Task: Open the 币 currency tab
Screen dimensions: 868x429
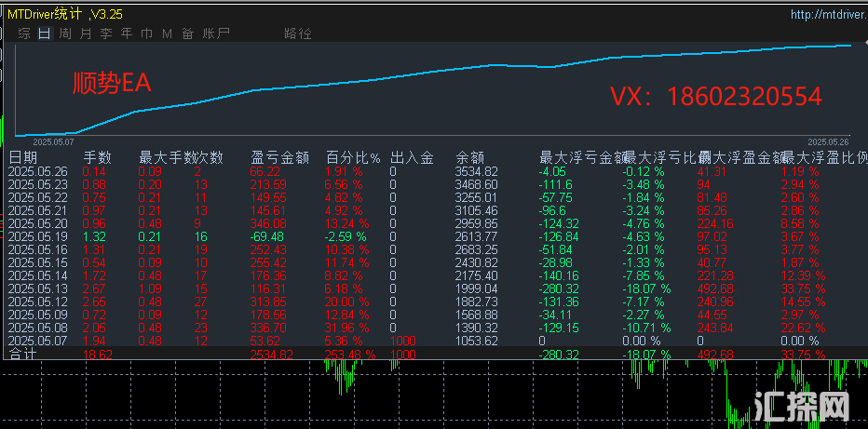Action: (x=147, y=34)
